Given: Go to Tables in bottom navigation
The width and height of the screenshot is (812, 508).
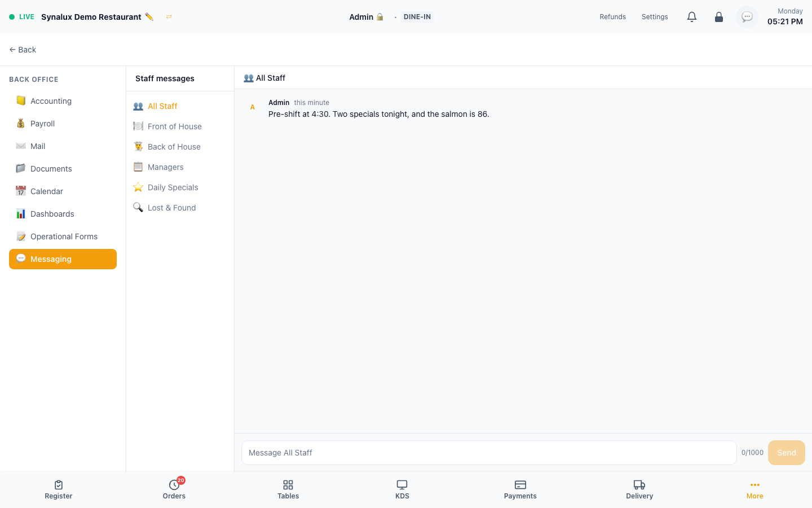Looking at the screenshot, I should [x=288, y=489].
